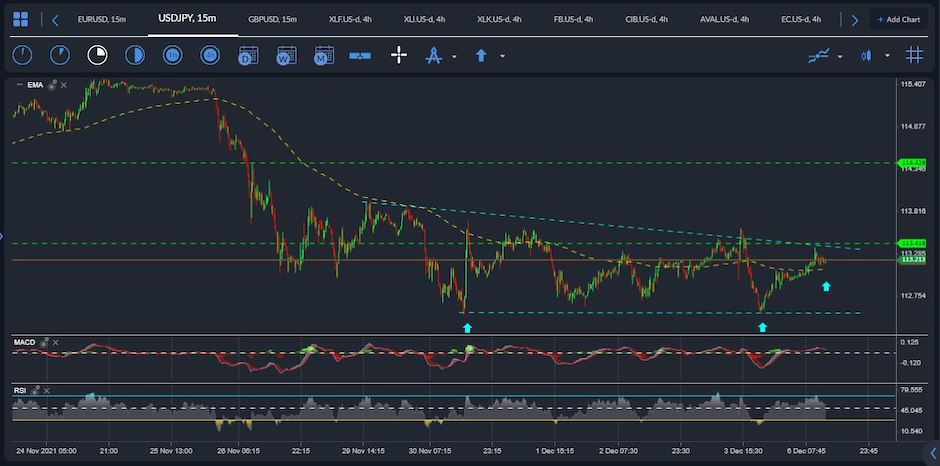This screenshot has width=940, height=466.
Task: Expand the arrow marker dropdown
Action: 502,56
